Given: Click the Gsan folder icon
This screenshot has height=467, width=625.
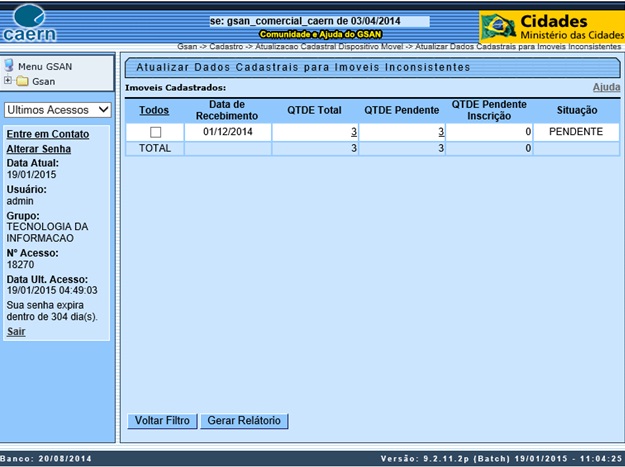Looking at the screenshot, I should point(22,81).
